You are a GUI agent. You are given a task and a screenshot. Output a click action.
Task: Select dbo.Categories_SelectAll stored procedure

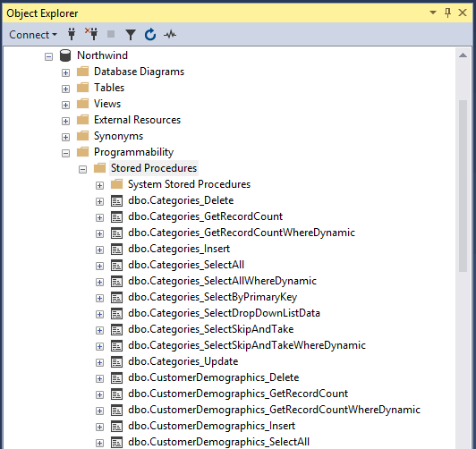coord(186,265)
